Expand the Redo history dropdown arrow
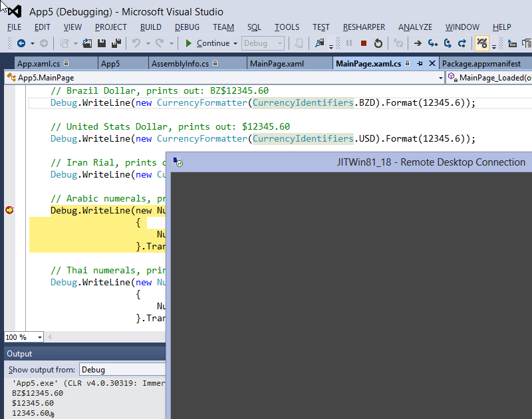Image resolution: width=532 pixels, height=419 pixels. [171, 43]
